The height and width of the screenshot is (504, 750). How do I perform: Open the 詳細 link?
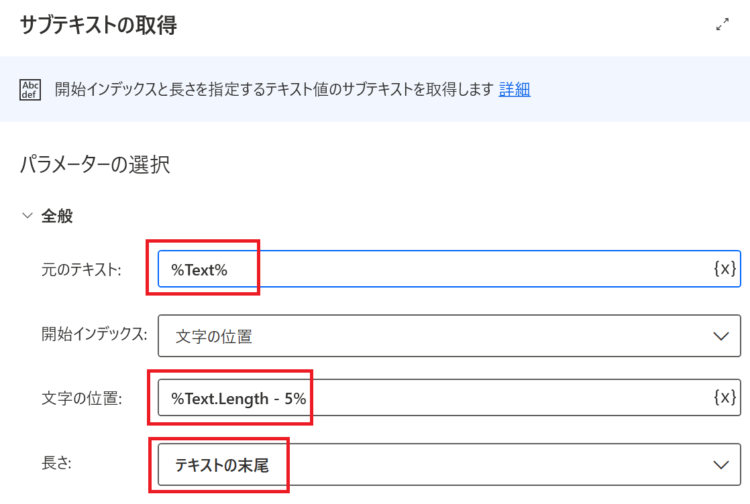(514, 89)
